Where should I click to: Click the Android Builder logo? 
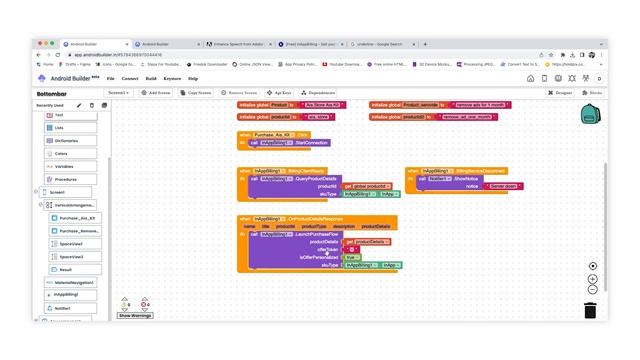click(x=42, y=78)
